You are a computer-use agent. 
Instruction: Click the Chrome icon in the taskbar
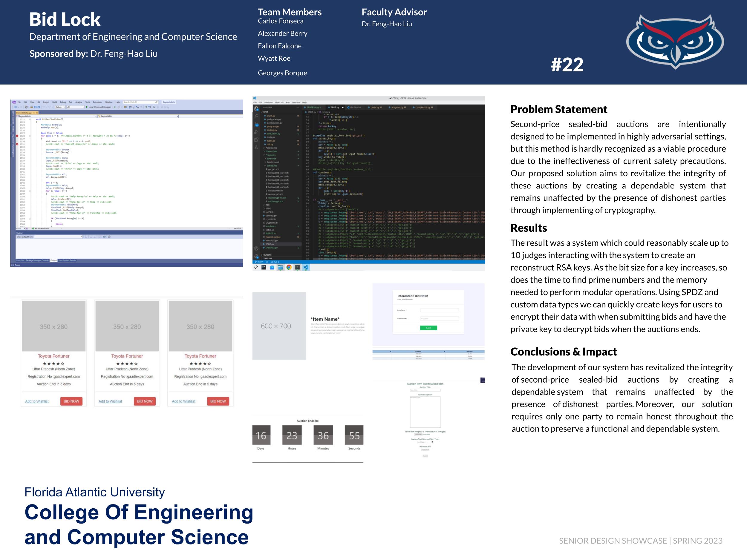[x=289, y=267]
